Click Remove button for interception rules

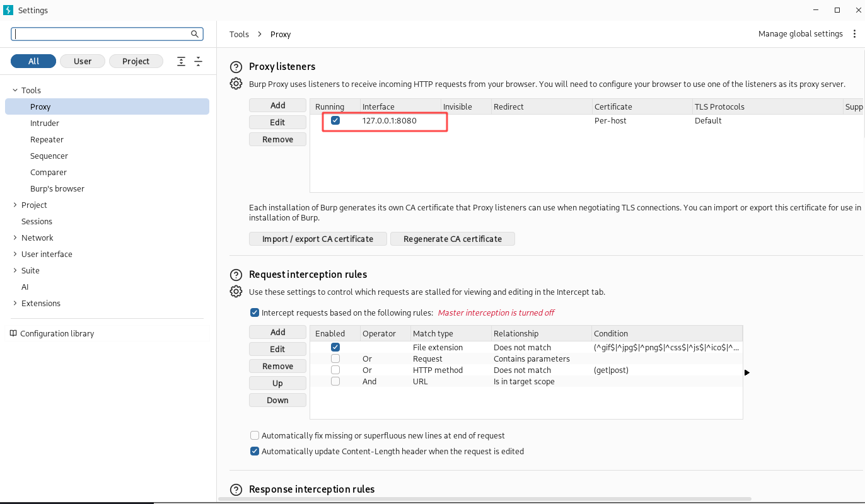[x=277, y=366]
